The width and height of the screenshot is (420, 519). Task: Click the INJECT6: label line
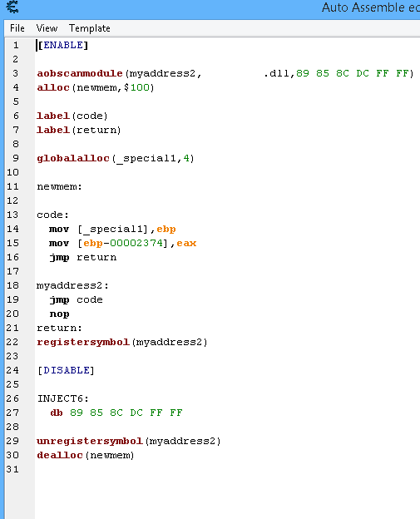click(63, 398)
